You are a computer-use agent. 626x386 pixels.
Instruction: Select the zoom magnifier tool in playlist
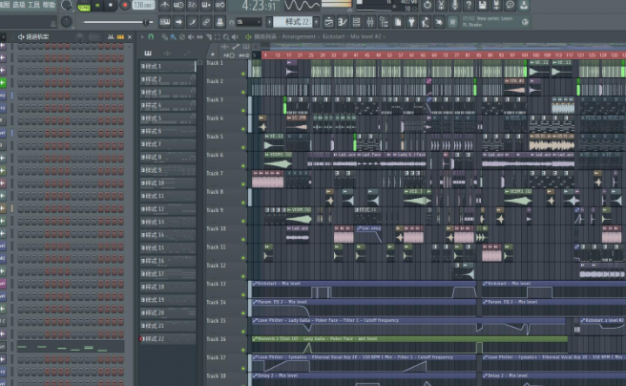(226, 37)
